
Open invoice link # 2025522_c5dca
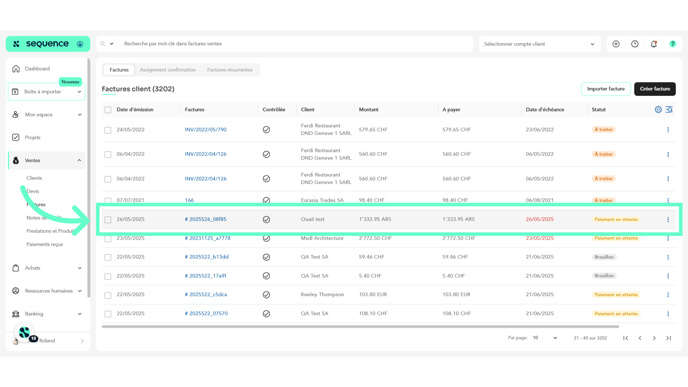[206, 295]
